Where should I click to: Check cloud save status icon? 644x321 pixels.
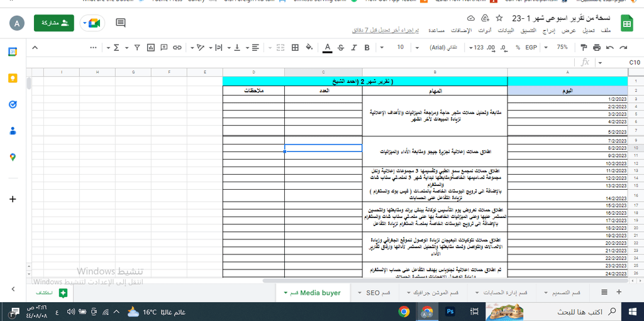click(x=471, y=18)
